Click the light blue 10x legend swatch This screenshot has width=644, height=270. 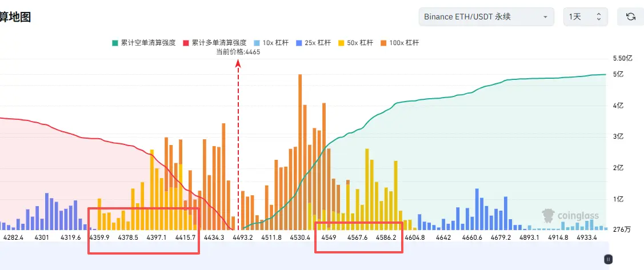[x=256, y=43]
